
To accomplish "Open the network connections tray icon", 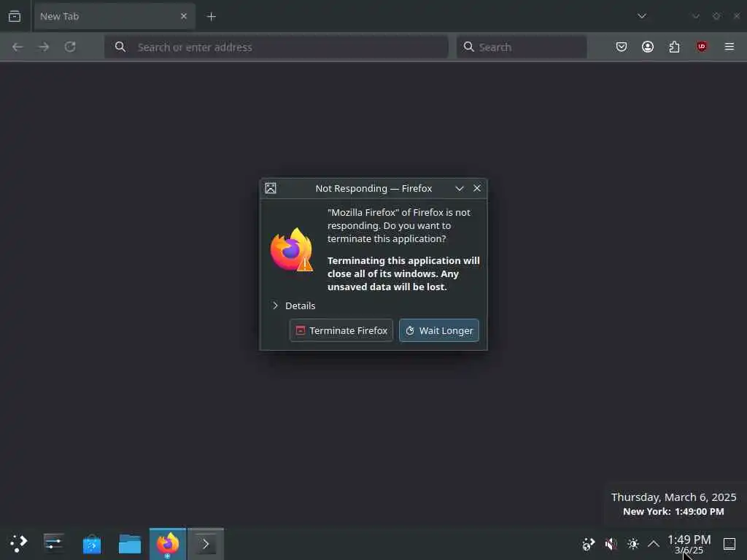I will 589,544.
